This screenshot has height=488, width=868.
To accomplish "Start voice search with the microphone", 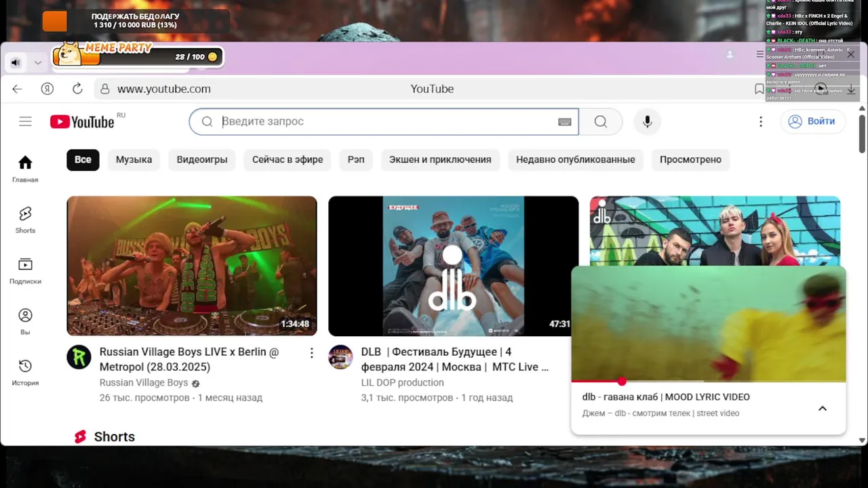I will pos(648,121).
